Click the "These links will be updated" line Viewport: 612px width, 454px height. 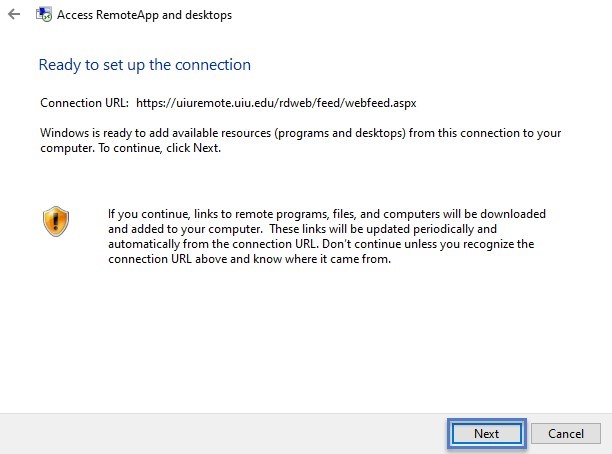pyautogui.click(x=383, y=229)
